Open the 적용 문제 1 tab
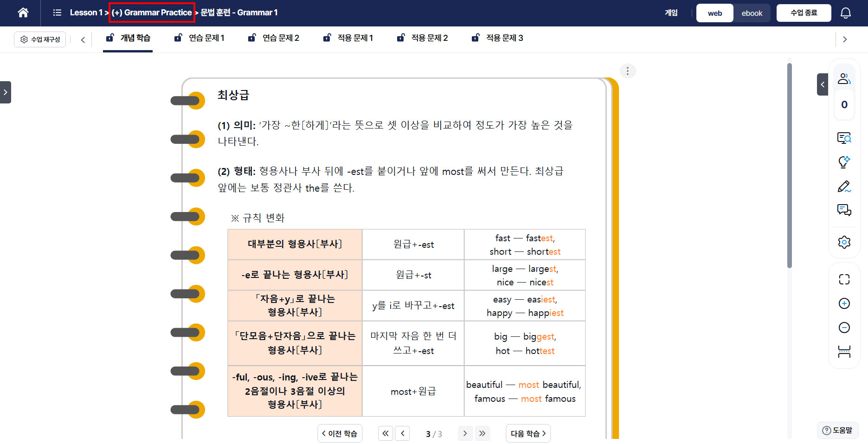Screen dimensions: 868x444 coord(348,38)
